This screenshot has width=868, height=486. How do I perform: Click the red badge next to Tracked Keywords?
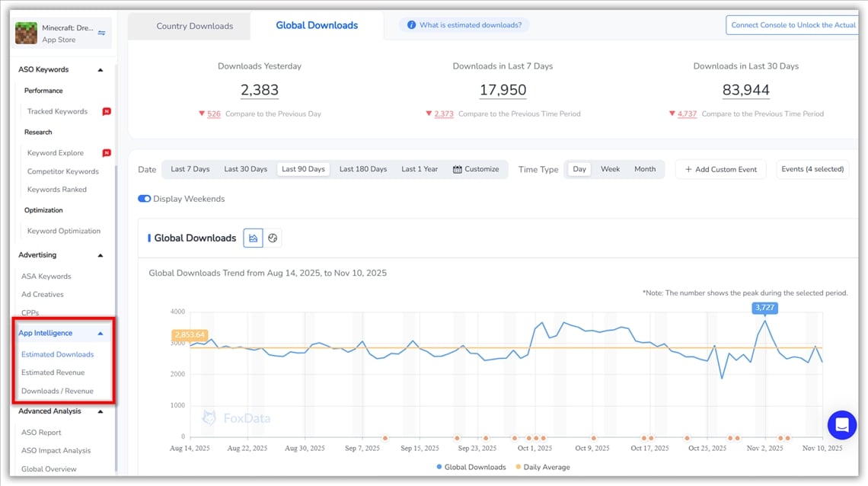coord(107,111)
